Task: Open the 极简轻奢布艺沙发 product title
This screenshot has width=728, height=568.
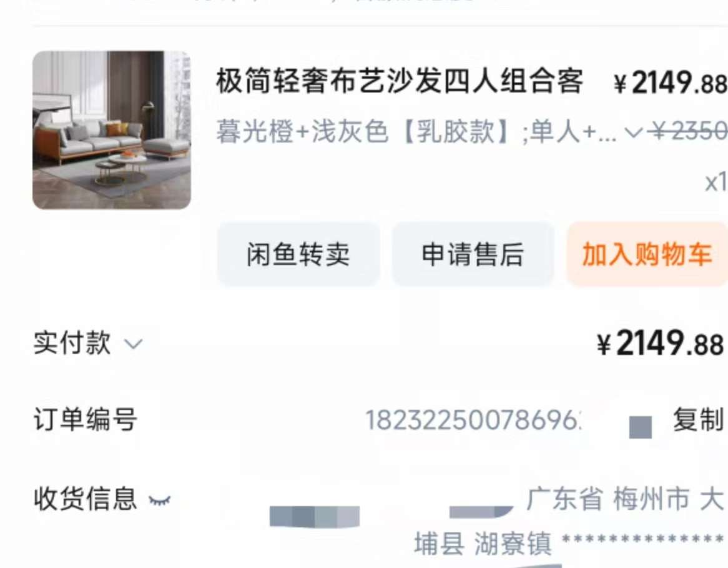Action: pyautogui.click(x=400, y=81)
